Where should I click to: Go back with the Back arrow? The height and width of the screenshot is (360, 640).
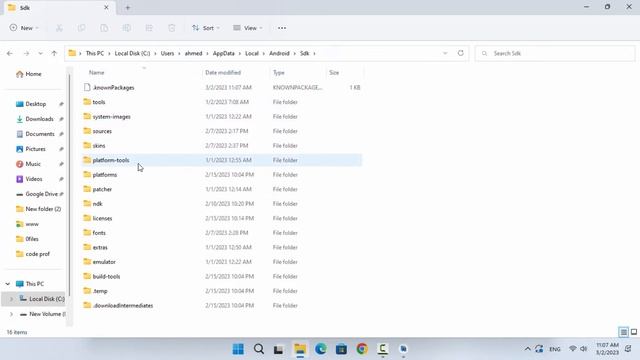[10, 53]
